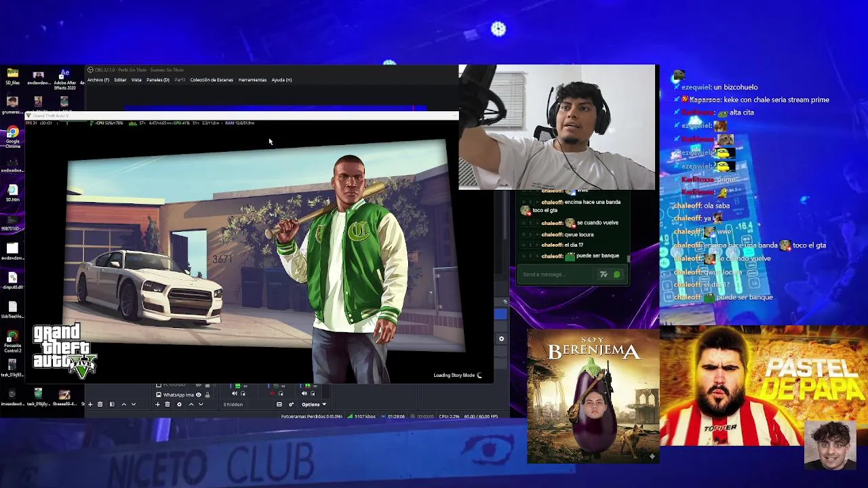Click chat message 'puede ser banque' in dock
This screenshot has height=488, width=868.
(597, 256)
